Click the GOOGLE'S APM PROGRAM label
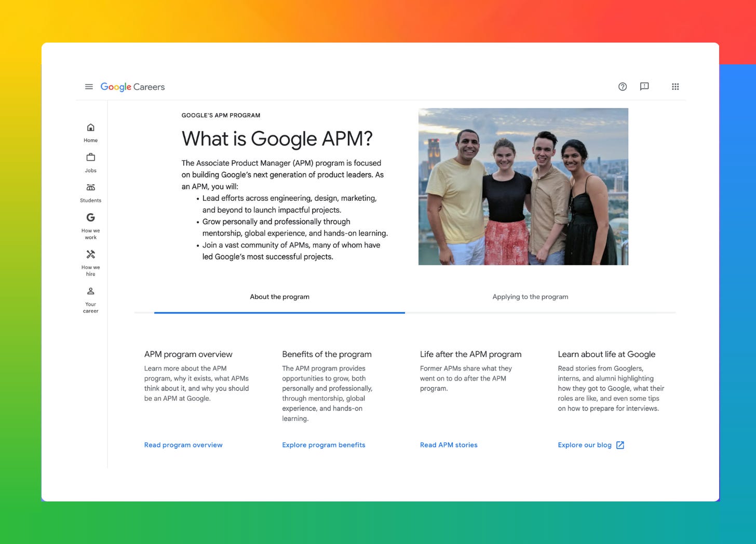This screenshot has height=544, width=756. click(221, 115)
